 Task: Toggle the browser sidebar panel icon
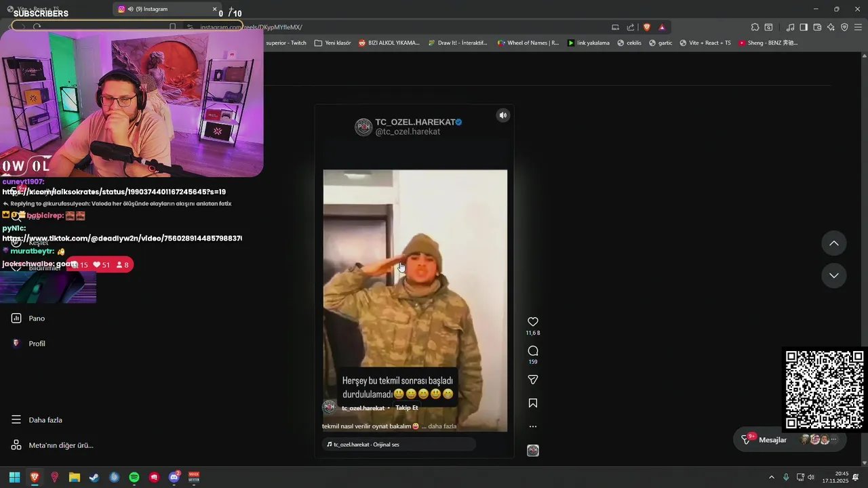click(804, 27)
